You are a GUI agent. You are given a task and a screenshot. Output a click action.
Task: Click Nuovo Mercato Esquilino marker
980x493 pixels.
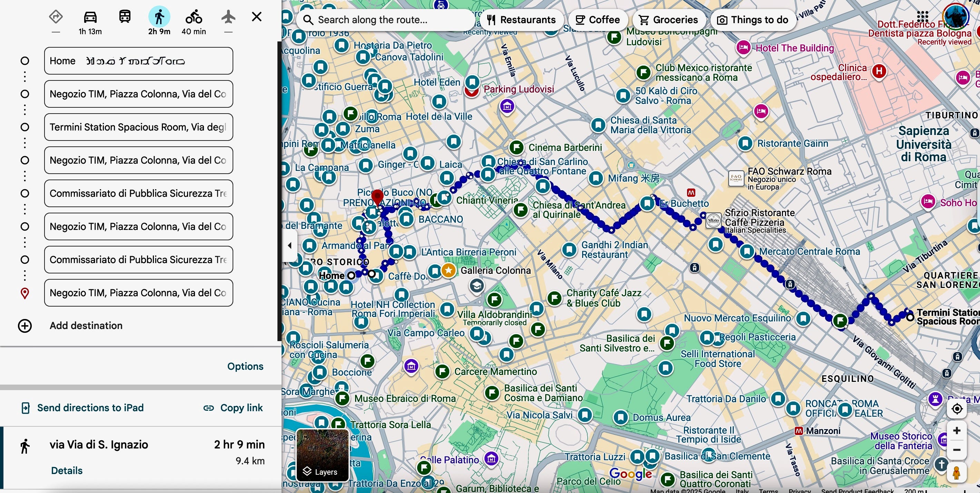click(x=803, y=318)
